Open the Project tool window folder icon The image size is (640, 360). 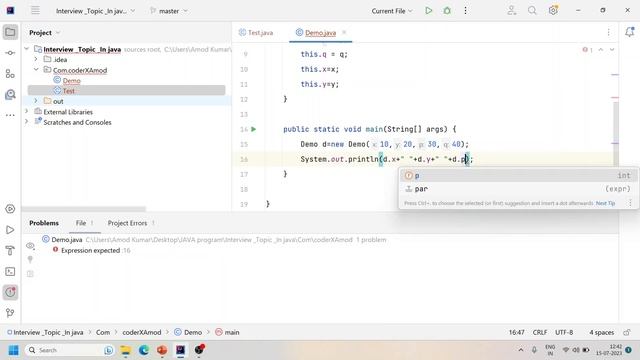click(10, 32)
